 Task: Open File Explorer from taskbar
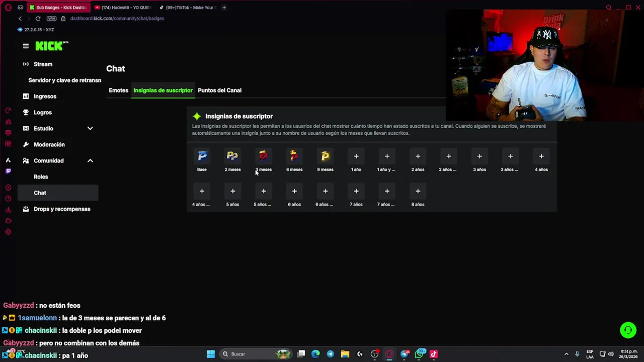coord(345,354)
